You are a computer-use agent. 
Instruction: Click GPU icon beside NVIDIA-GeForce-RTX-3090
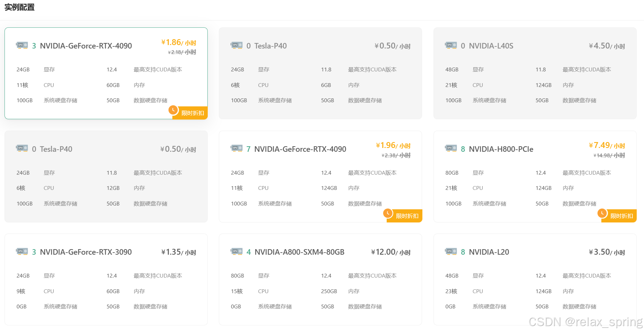[x=22, y=252]
